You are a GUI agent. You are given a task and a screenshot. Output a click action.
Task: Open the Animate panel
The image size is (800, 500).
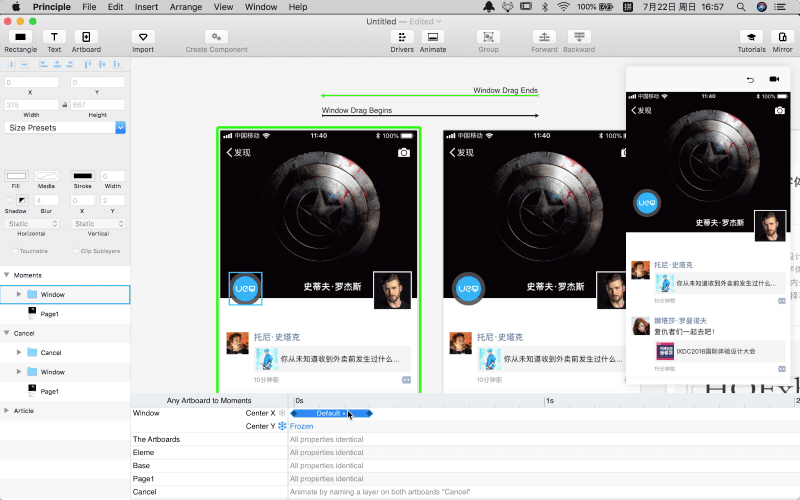(433, 37)
